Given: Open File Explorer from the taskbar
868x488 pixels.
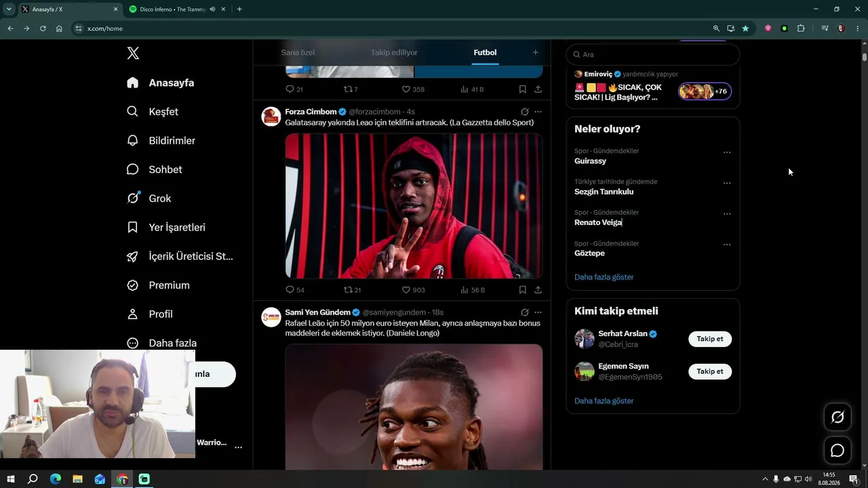Looking at the screenshot, I should 77,479.
